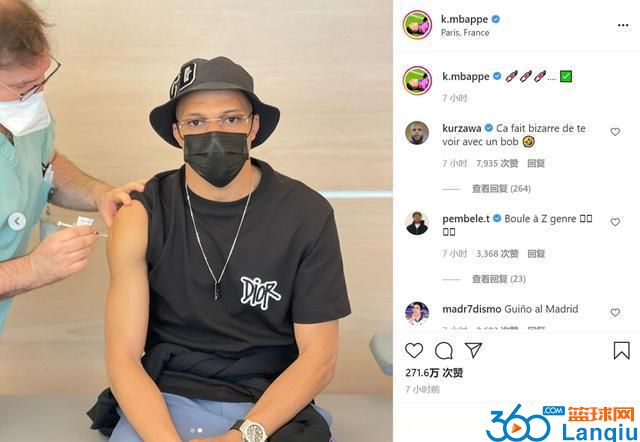
Task: Like pembele.t's comment heart
Action: tap(615, 222)
